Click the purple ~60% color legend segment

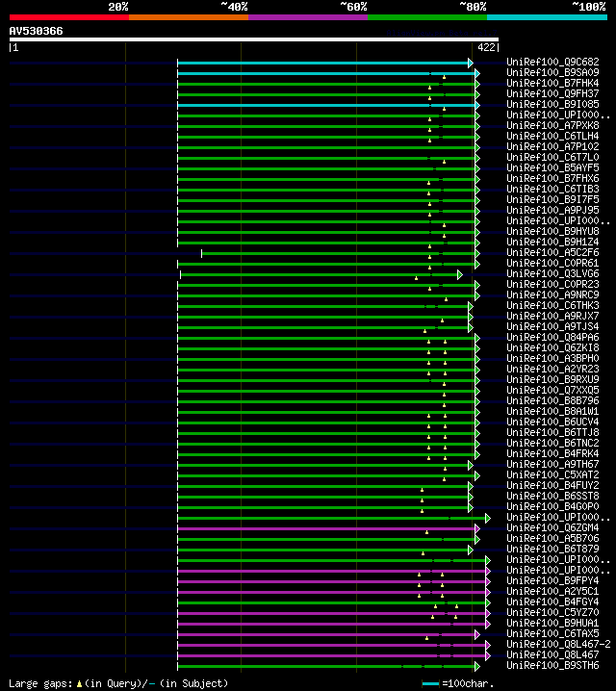click(x=308, y=17)
